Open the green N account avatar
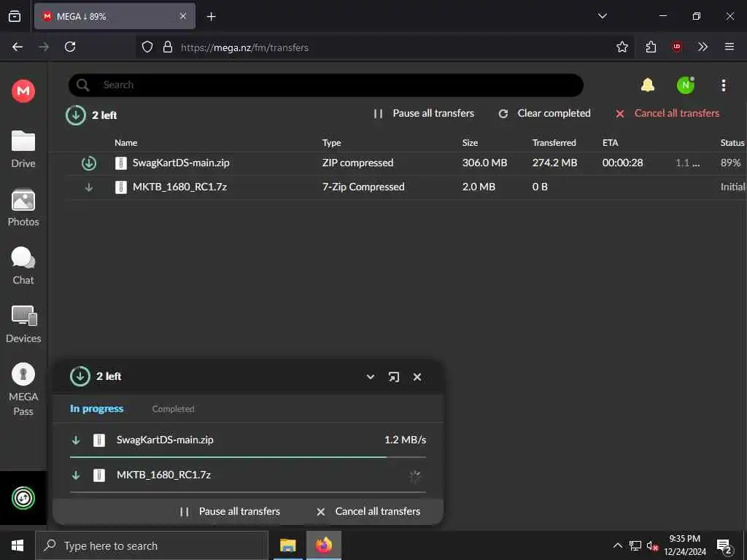The image size is (747, 560). click(685, 85)
